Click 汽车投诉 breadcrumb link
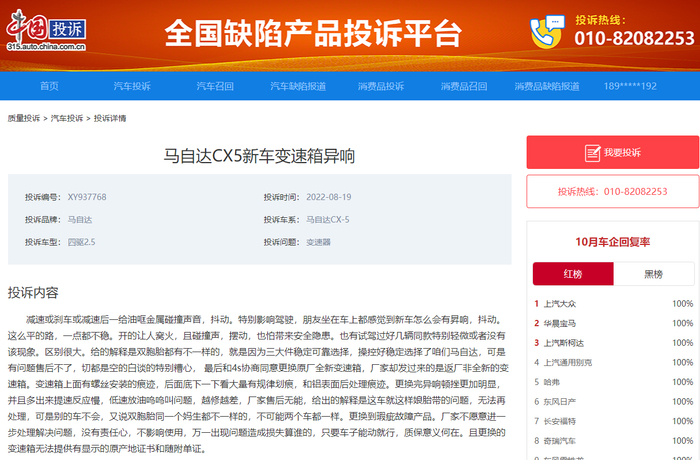Viewport: 700px width, 460px height. pyautogui.click(x=67, y=118)
